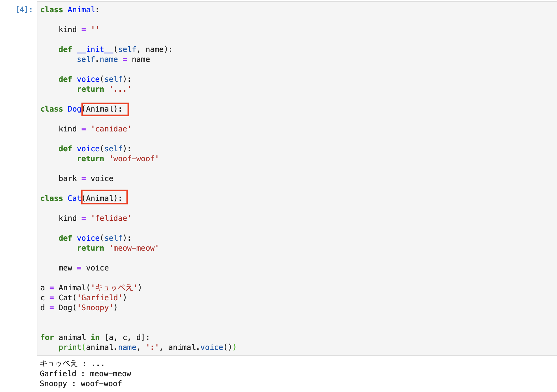Click the Garfield : meow-meow output line

point(85,373)
